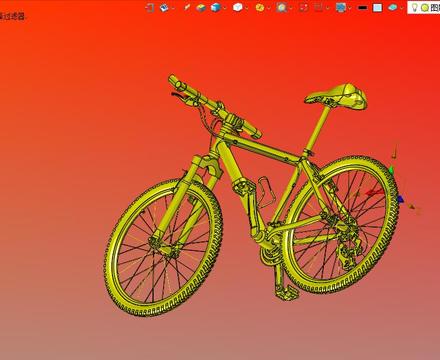Click the blue shaded cube icon
This screenshot has width=440, height=360.
(x=216, y=7)
